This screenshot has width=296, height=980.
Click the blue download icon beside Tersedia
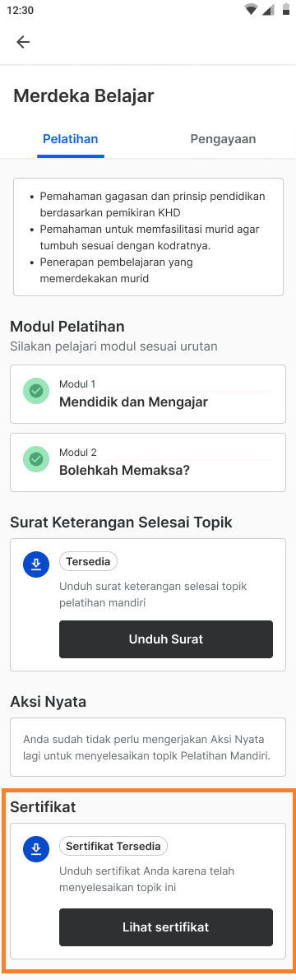click(36, 564)
